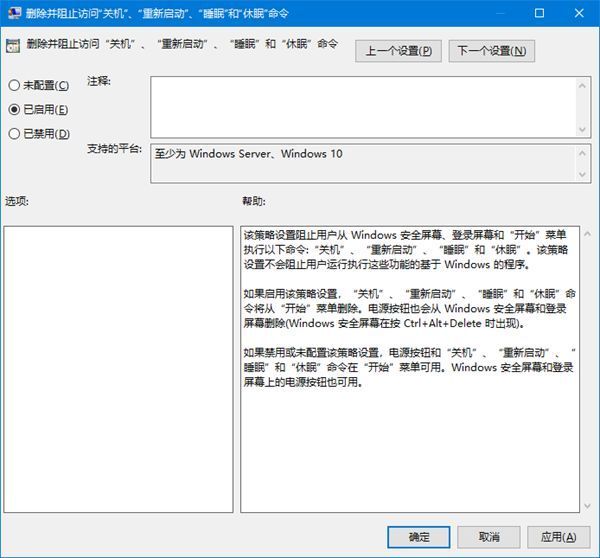Click the empty 选项 options pane

point(118,369)
